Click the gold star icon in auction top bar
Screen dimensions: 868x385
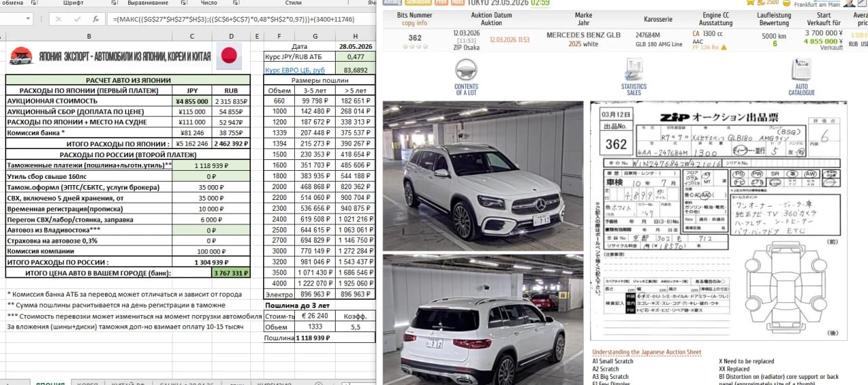[x=749, y=3]
